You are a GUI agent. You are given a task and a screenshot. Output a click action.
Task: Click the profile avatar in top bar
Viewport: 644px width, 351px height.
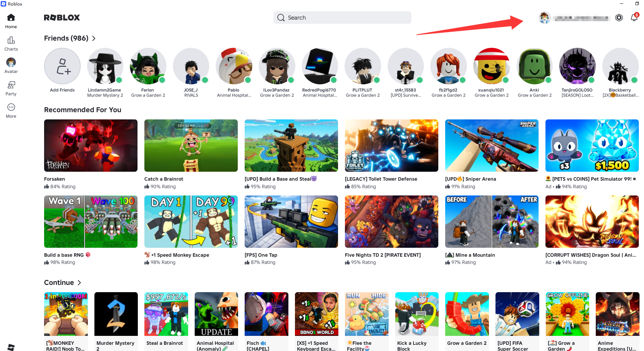[544, 18]
